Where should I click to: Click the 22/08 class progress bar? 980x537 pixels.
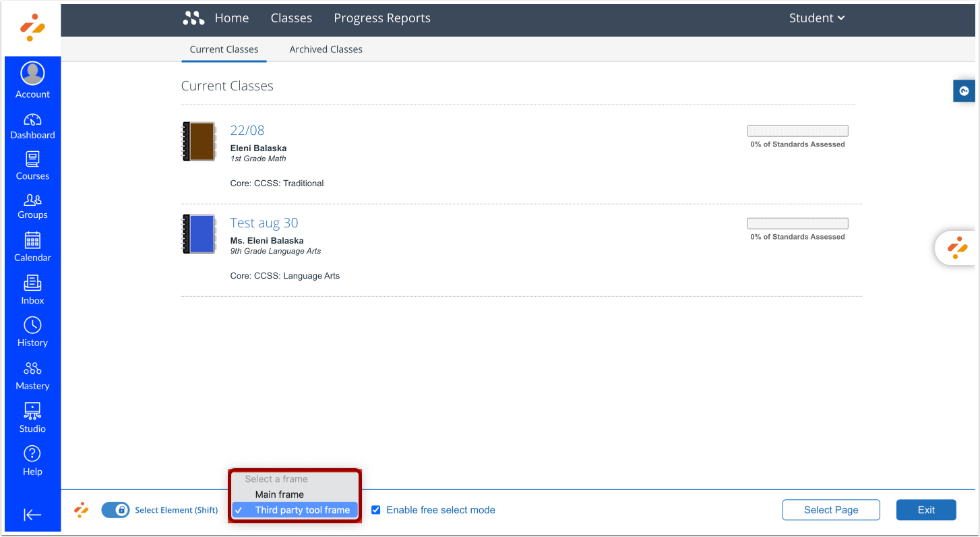(797, 131)
